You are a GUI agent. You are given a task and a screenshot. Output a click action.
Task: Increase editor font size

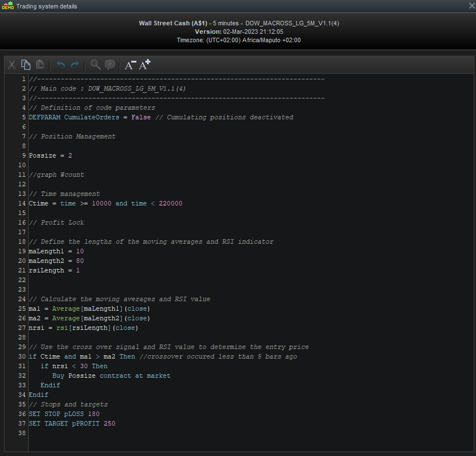click(x=145, y=65)
